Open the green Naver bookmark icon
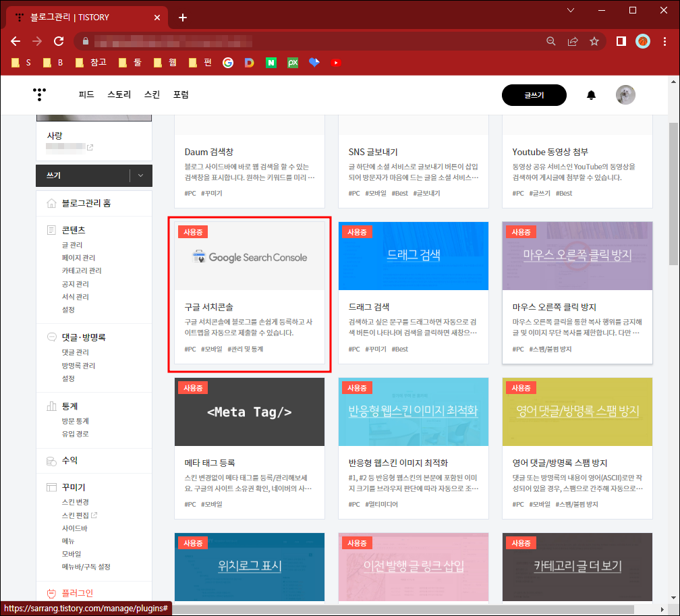 pos(271,62)
